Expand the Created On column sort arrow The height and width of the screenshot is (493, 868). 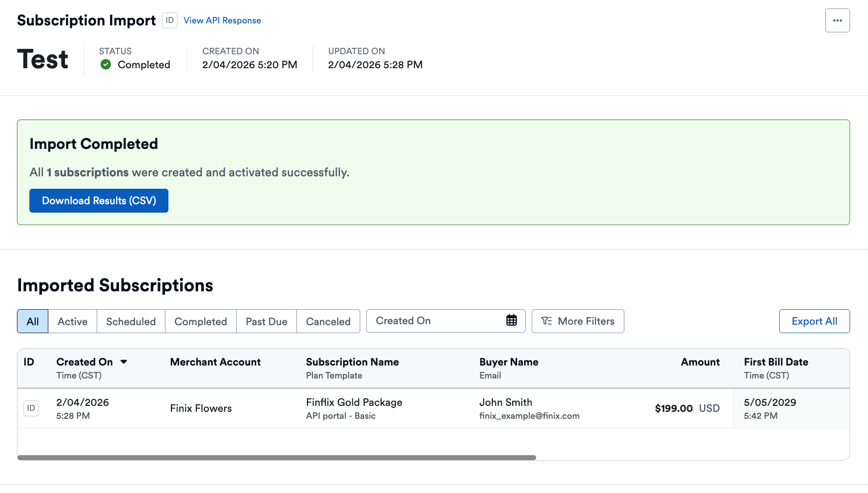[124, 362]
